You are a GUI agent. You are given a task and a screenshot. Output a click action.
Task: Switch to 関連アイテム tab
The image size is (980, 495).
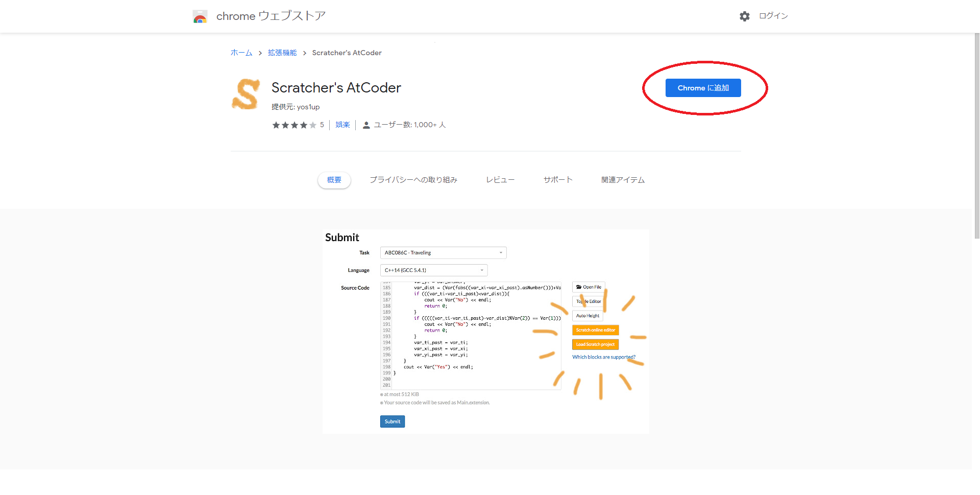623,180
